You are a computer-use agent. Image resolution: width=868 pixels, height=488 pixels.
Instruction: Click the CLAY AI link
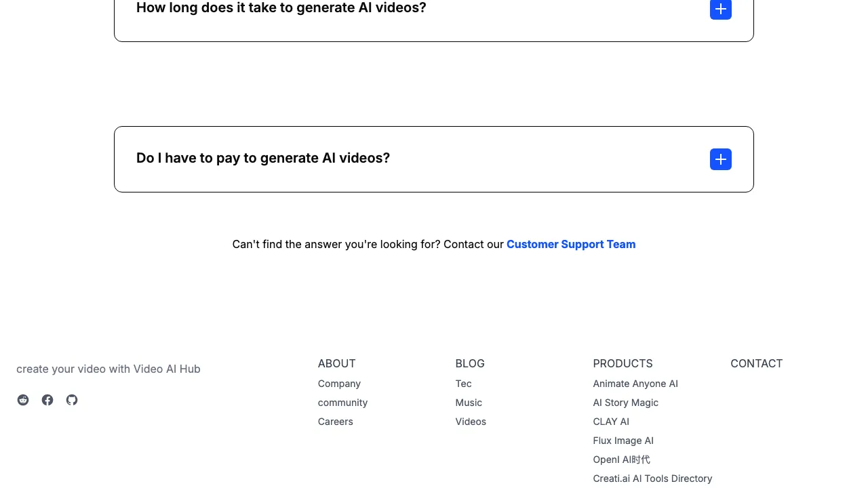(611, 422)
